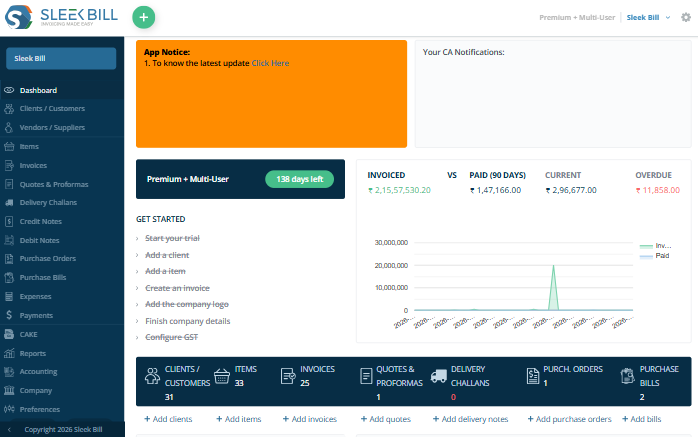Click the Invoices icon in sidebar
698x437 pixels.
[x=9, y=166]
